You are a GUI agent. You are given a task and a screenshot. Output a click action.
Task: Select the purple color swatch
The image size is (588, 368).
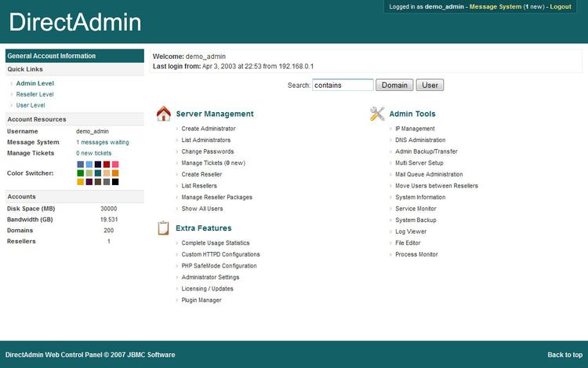click(89, 182)
